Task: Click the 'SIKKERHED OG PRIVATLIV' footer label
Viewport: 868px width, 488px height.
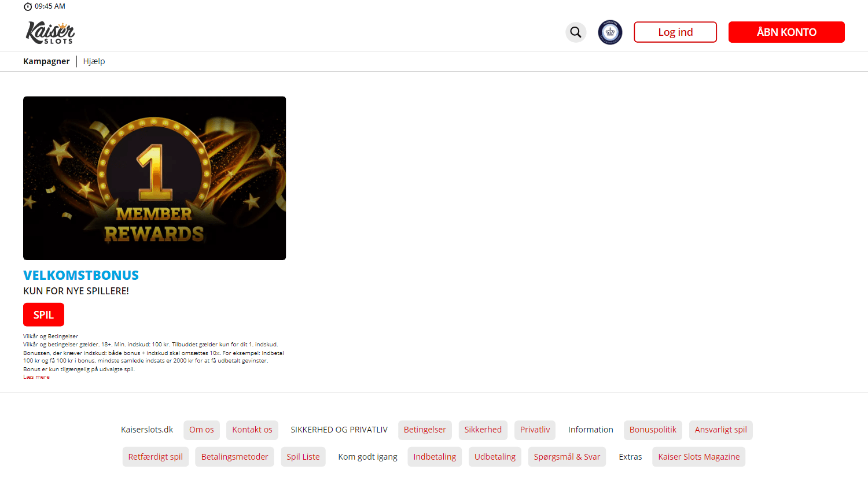Action: click(x=339, y=430)
